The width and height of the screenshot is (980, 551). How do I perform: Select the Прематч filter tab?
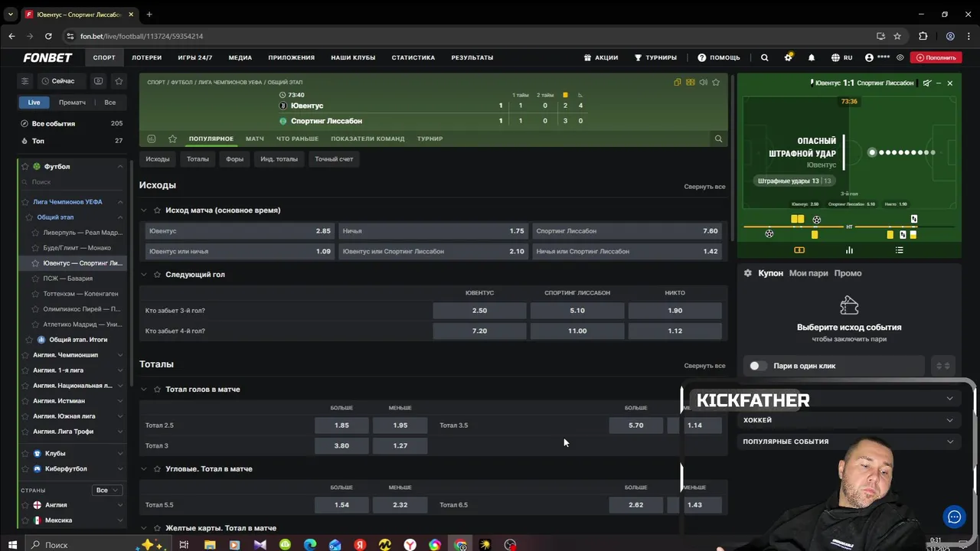72,103
